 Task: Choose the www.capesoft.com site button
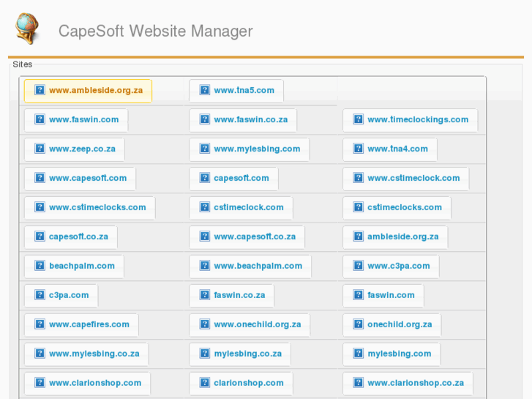[x=80, y=179]
